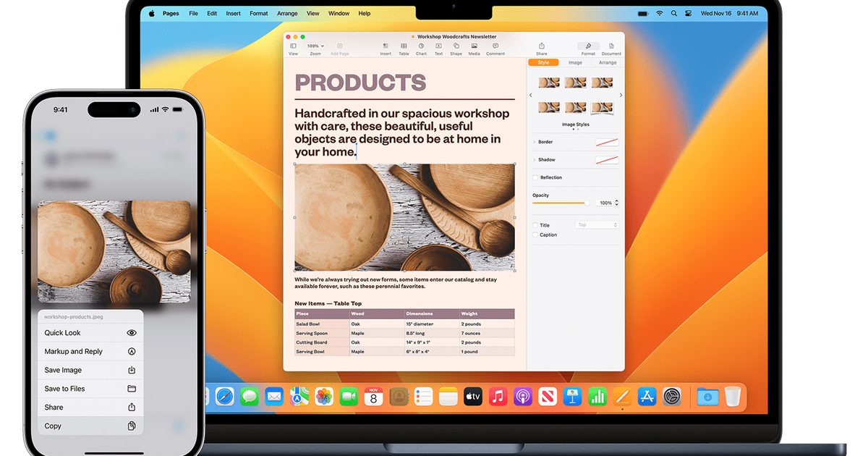
Task: Click the Shape icon in the toolbar
Action: [x=456, y=45]
